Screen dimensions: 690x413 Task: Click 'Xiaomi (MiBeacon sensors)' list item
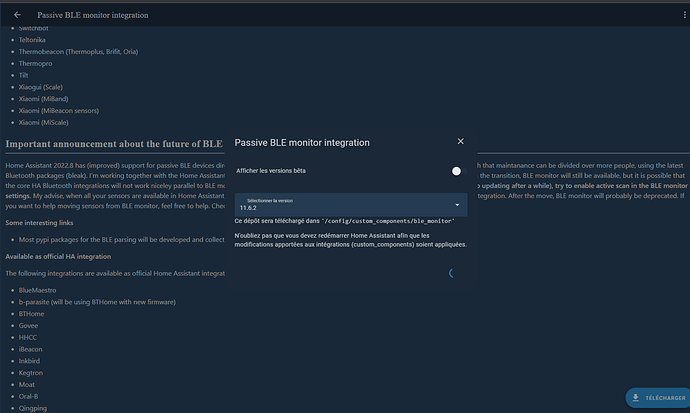(x=59, y=111)
